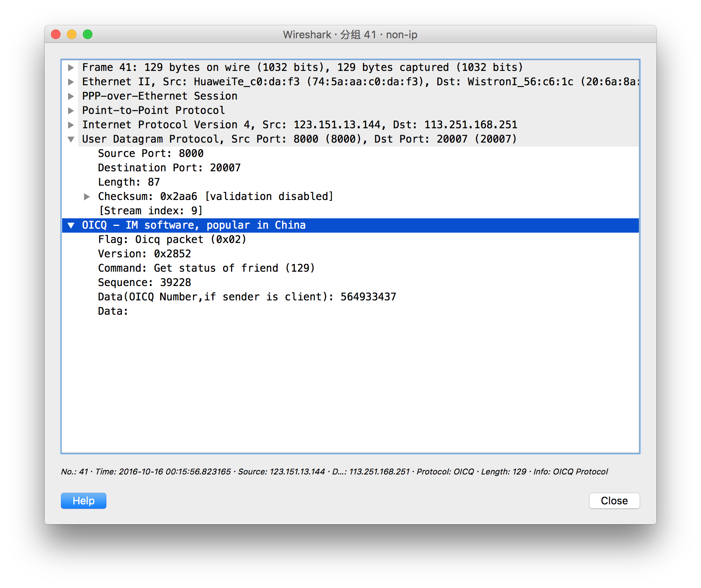Expand the Checksum 0x2aa6 triangle
Viewport: 701px width, 588px height.
pos(87,196)
